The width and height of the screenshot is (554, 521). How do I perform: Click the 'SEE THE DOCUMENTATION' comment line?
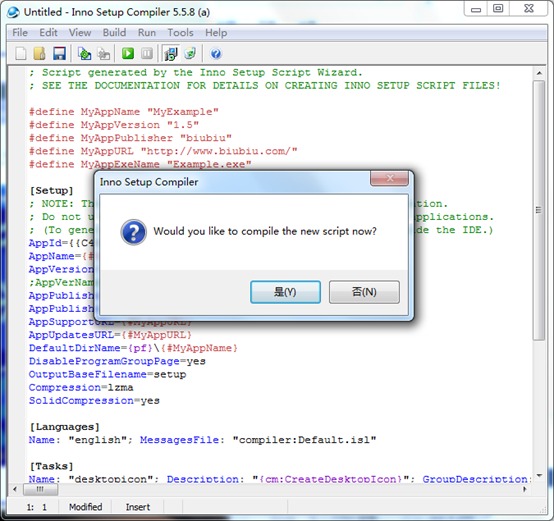tap(265, 85)
